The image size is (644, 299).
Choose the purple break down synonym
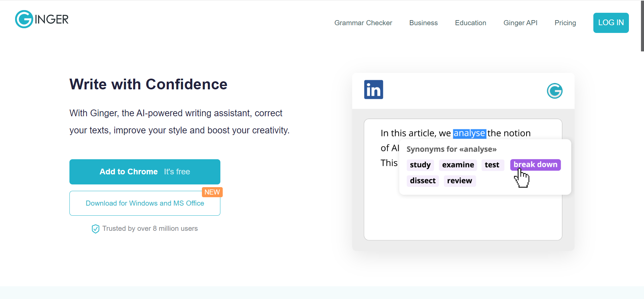point(535,165)
